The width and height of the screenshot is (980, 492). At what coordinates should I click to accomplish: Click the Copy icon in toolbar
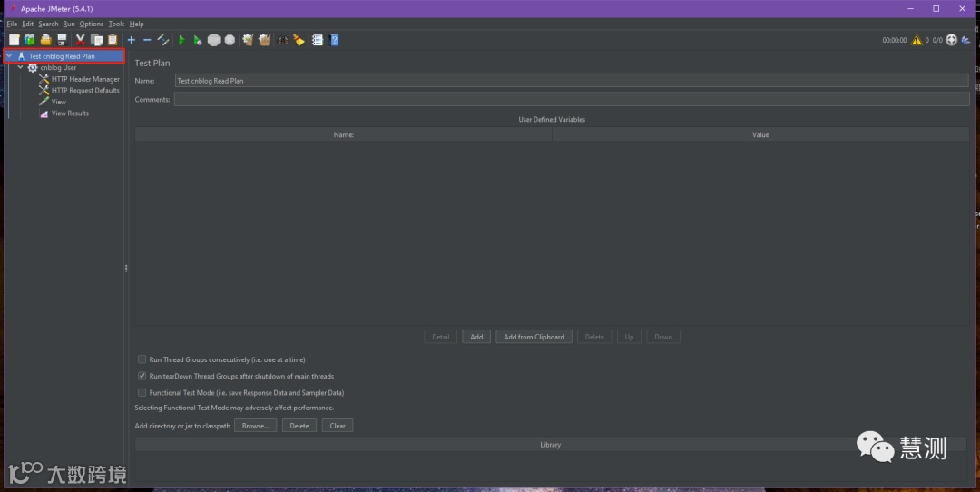(x=96, y=40)
